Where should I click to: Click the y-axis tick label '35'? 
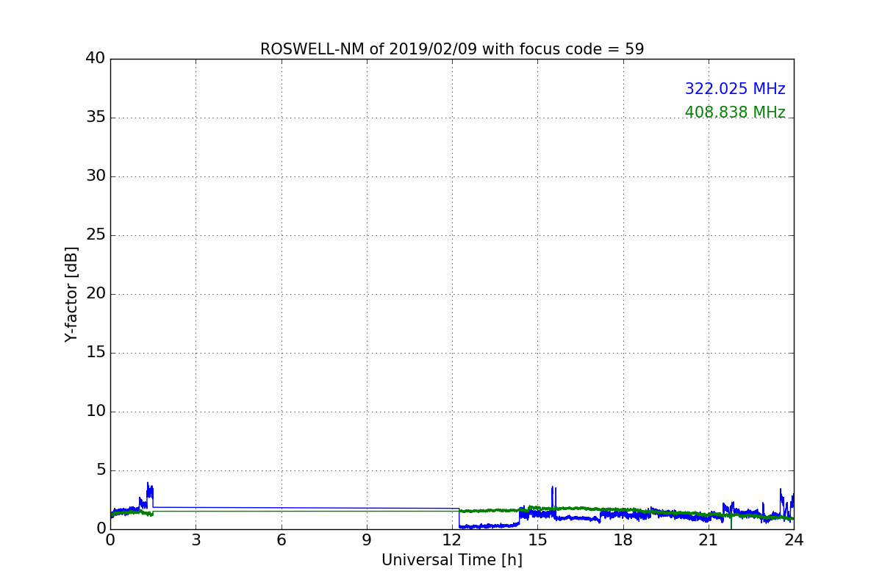click(x=96, y=117)
